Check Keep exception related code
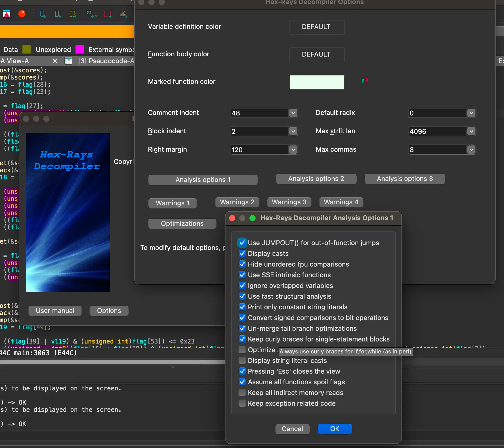 tap(242, 403)
